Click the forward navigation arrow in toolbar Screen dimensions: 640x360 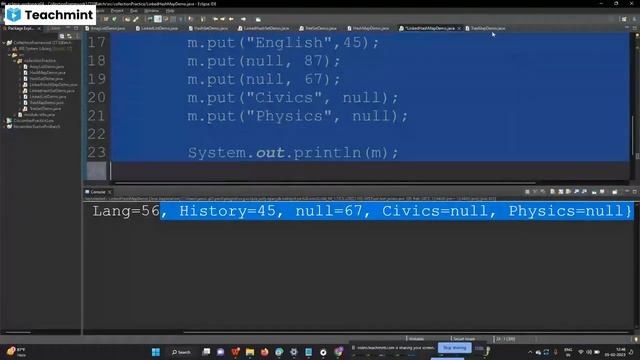(243, 19)
